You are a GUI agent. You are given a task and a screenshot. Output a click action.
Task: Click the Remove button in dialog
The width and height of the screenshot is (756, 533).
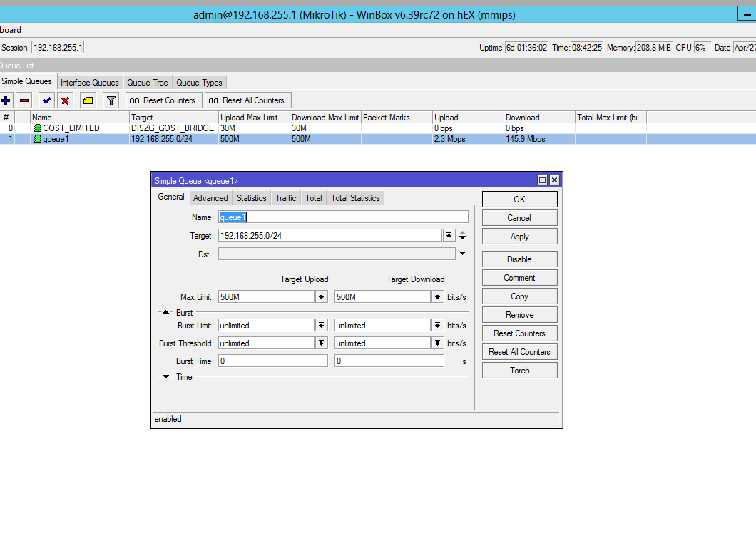pos(519,315)
